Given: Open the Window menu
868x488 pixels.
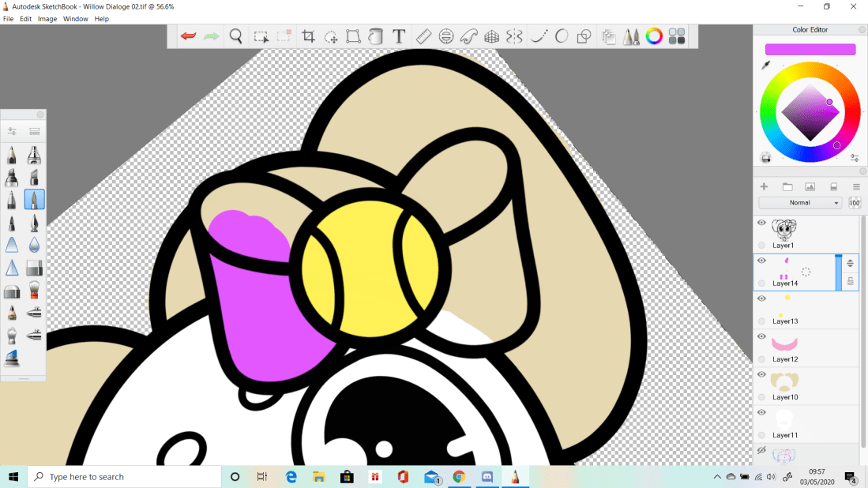Looking at the screenshot, I should [x=75, y=18].
